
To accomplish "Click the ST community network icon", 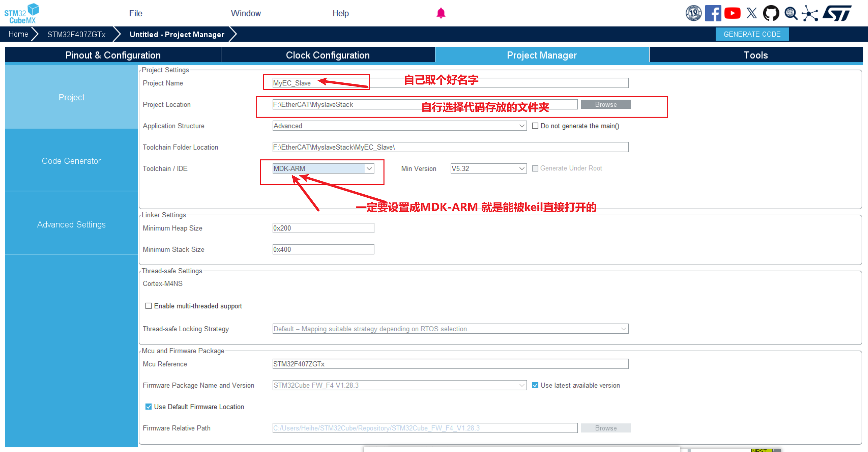I will tap(810, 13).
